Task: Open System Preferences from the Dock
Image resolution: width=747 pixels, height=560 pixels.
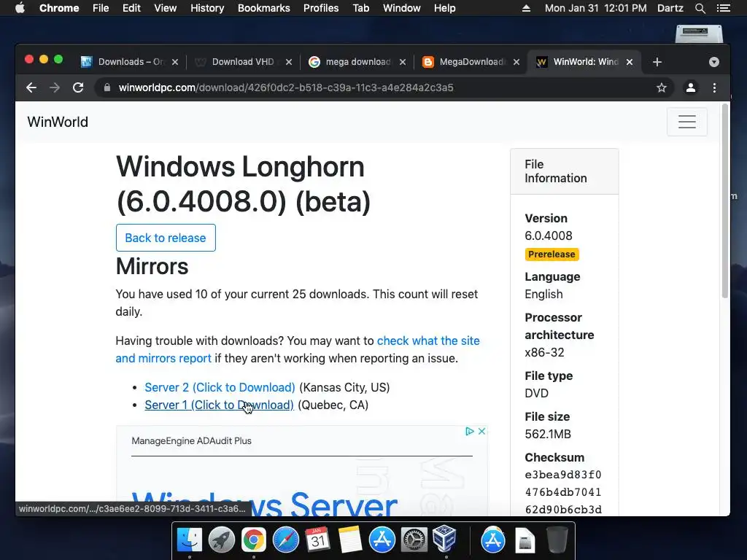Action: click(x=414, y=540)
